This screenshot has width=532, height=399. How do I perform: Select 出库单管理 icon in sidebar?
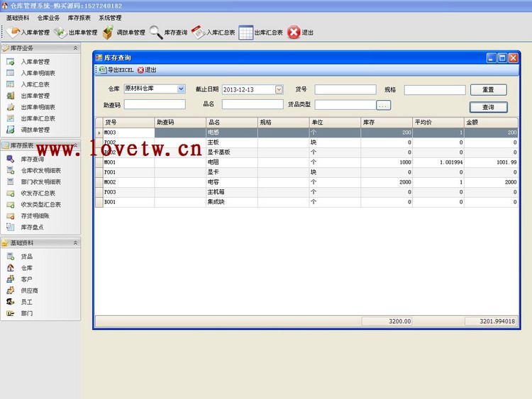tap(11, 96)
